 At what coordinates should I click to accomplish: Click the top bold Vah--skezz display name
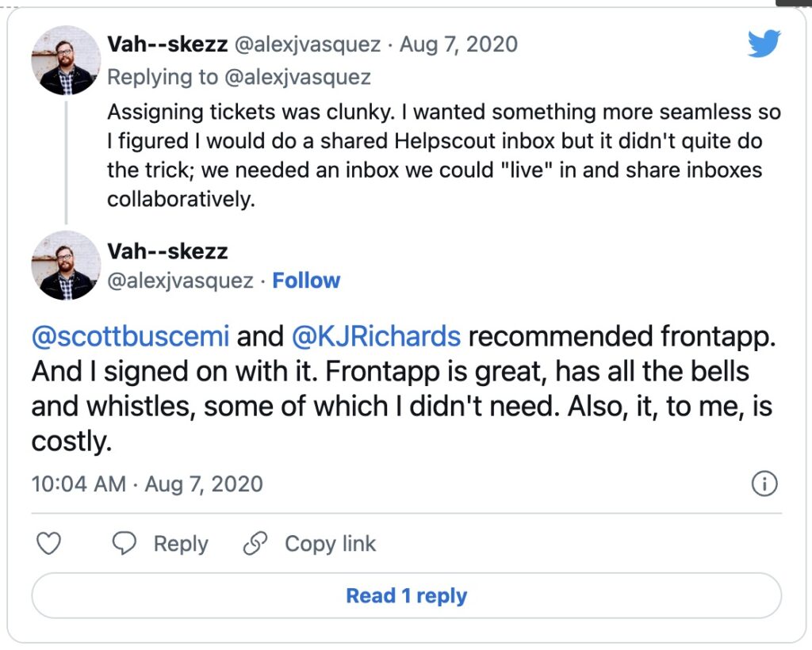pos(167,44)
